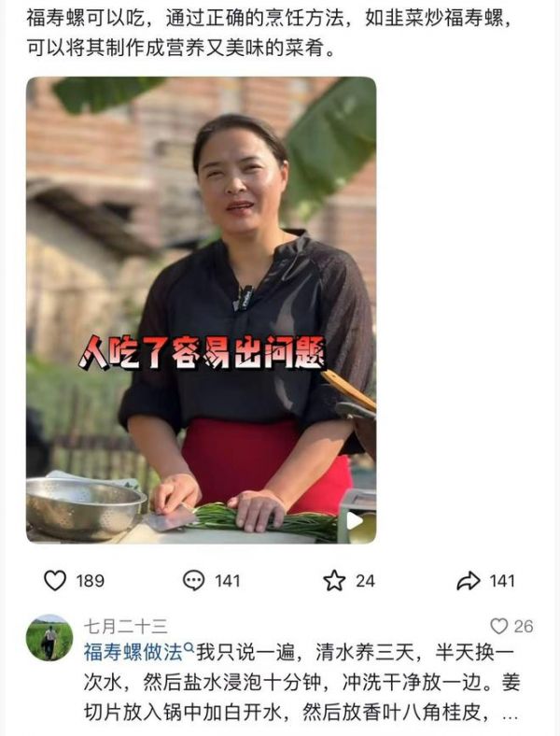Click the 福寿螺做法 search link
The width and height of the screenshot is (560, 736).
tap(133, 653)
